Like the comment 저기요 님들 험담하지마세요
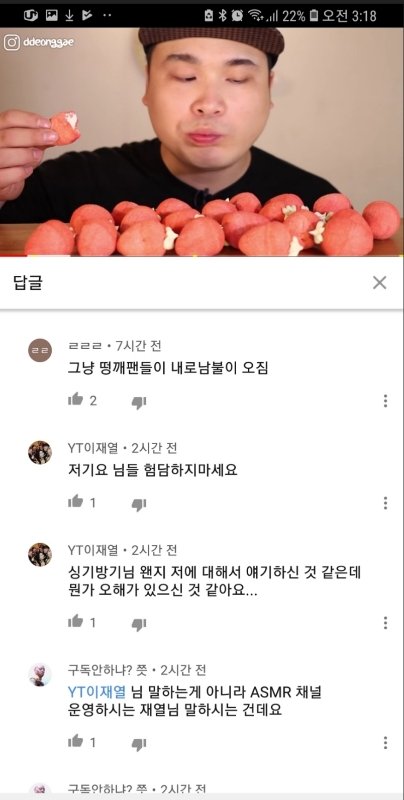 pyautogui.click(x=75, y=502)
